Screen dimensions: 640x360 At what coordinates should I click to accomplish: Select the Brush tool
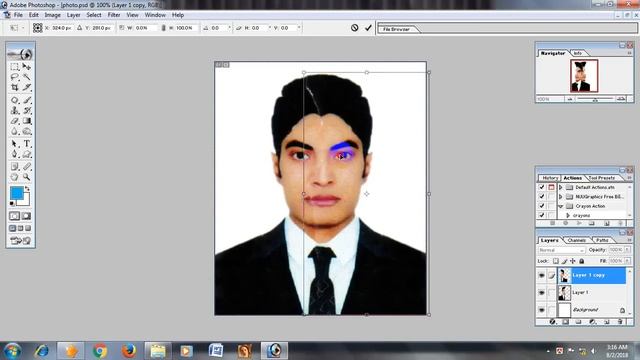tap(27, 100)
